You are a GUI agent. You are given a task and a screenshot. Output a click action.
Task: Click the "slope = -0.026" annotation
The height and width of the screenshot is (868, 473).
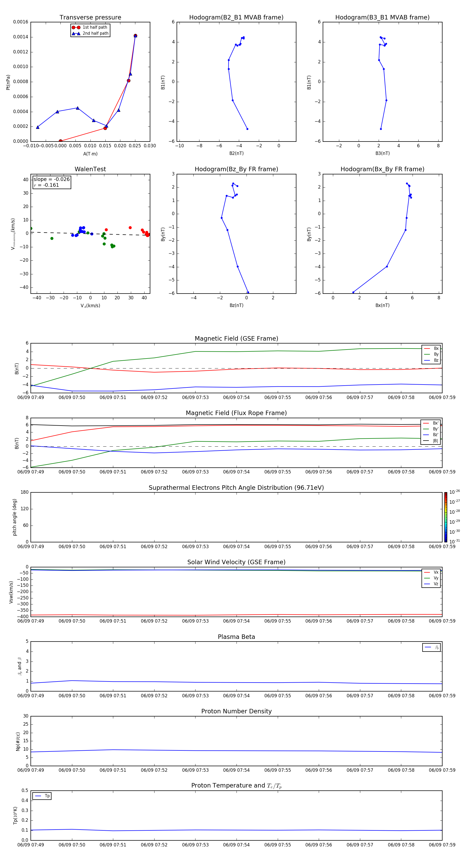click(52, 179)
